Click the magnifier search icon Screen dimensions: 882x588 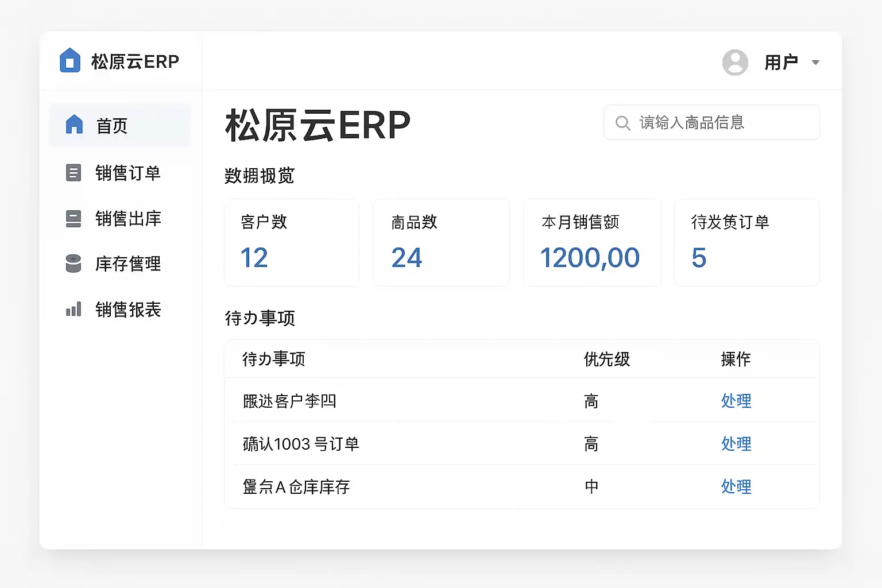click(x=622, y=123)
